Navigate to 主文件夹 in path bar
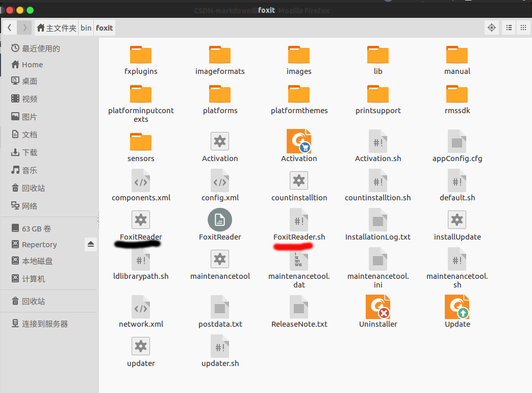 [57, 28]
